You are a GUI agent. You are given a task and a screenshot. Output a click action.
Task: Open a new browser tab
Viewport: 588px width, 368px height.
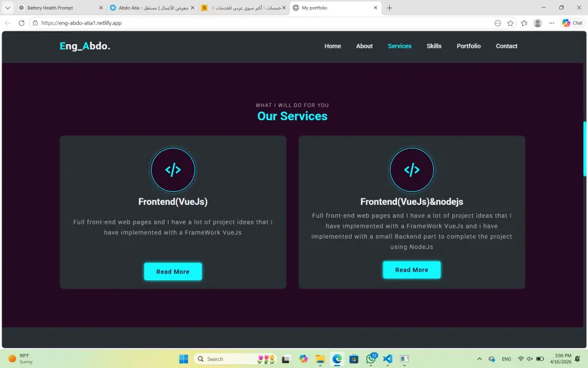pyautogui.click(x=389, y=8)
